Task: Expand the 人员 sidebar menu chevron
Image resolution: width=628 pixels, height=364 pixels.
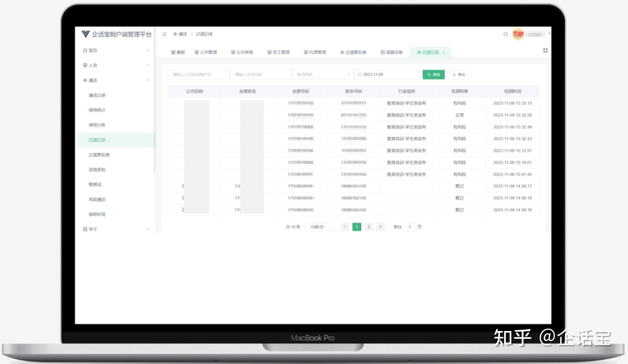Action: 148,65
